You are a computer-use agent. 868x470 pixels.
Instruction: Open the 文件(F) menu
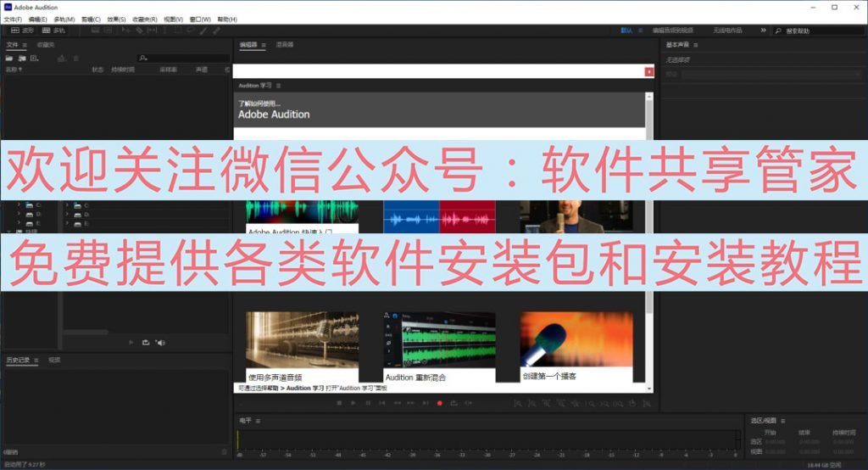(x=13, y=20)
